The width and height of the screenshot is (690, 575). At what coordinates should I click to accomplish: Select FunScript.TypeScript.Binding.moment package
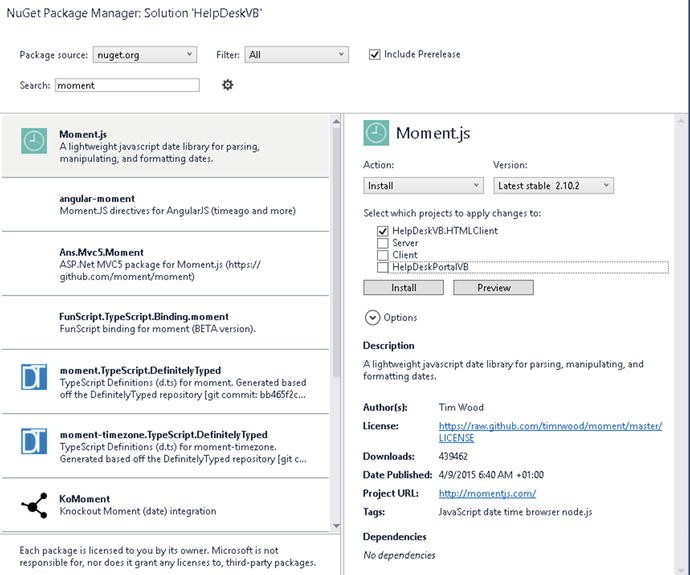pyautogui.click(x=165, y=322)
